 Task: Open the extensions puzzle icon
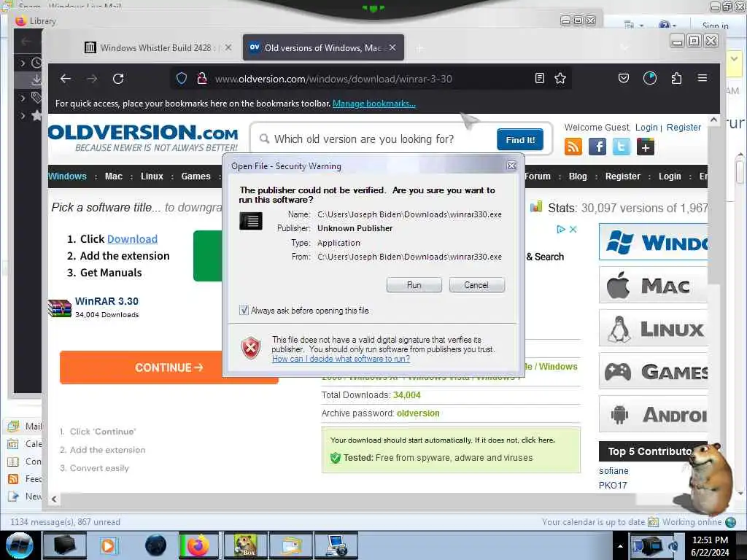[x=676, y=78]
